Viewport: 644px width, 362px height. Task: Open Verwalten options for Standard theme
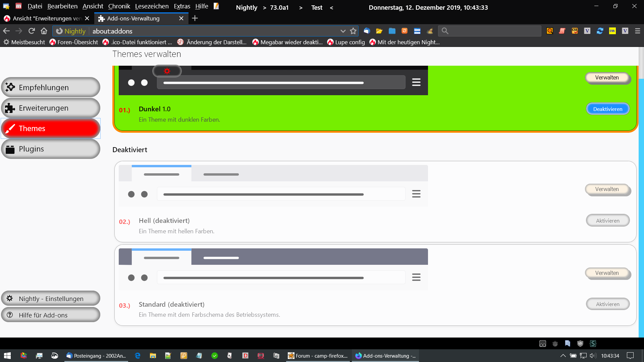607,273
